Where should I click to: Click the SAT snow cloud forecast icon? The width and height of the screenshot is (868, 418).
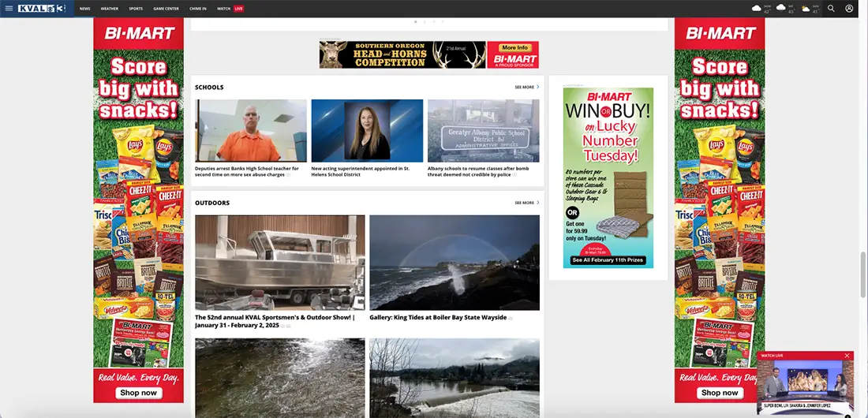point(781,9)
